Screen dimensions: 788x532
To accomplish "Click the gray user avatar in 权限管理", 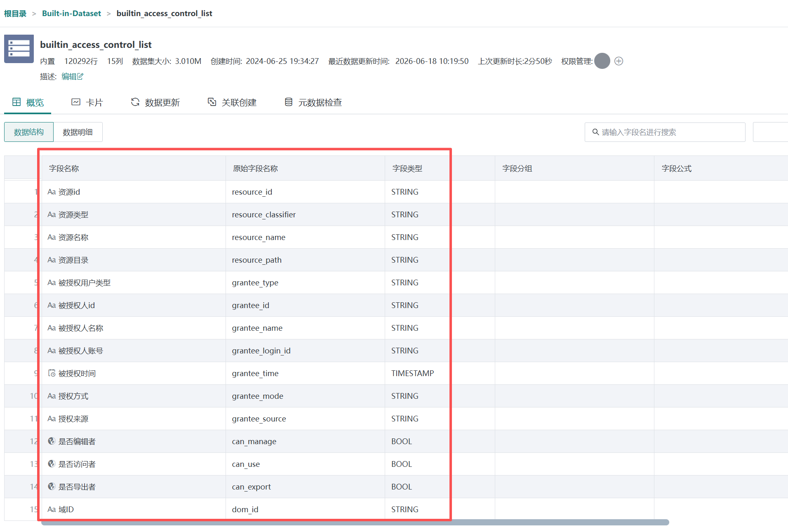I will tap(602, 61).
